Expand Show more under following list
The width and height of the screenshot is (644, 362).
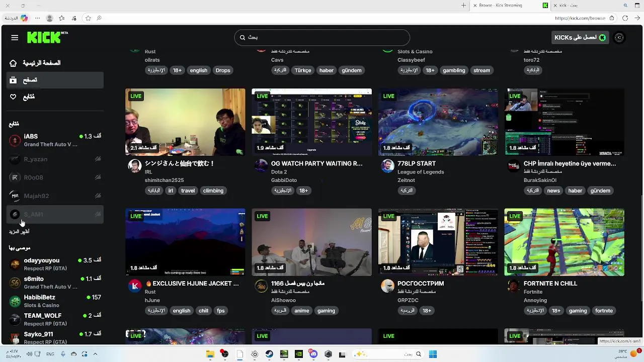point(19,232)
